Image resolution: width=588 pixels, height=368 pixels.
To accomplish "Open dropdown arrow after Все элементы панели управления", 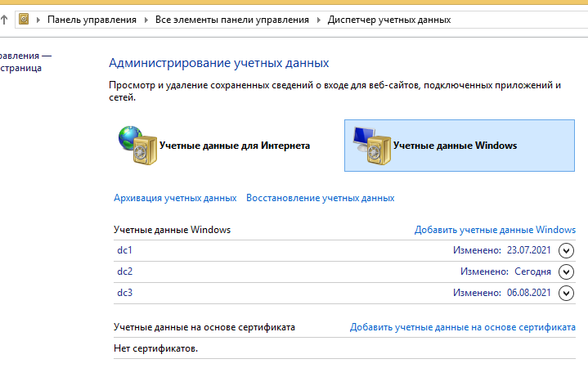I will (319, 20).
